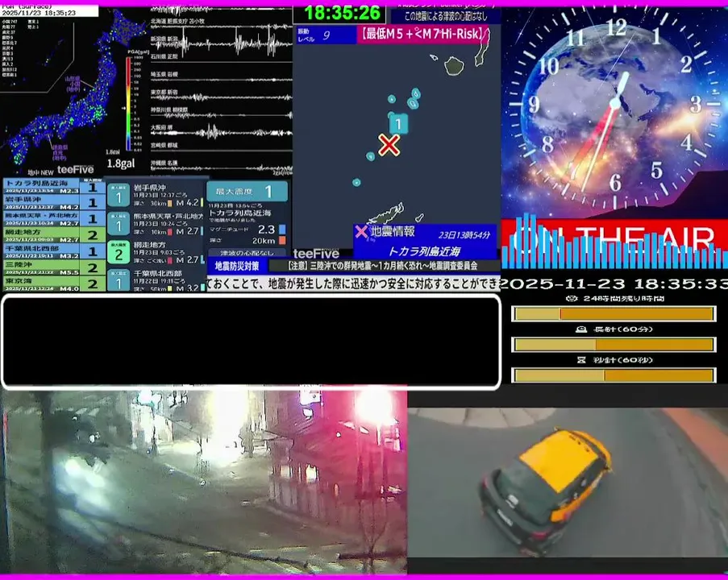Select the intensity badge beside 熊本県天草・芦北地方 10:24
This screenshot has height=580, width=728.
[119, 225]
